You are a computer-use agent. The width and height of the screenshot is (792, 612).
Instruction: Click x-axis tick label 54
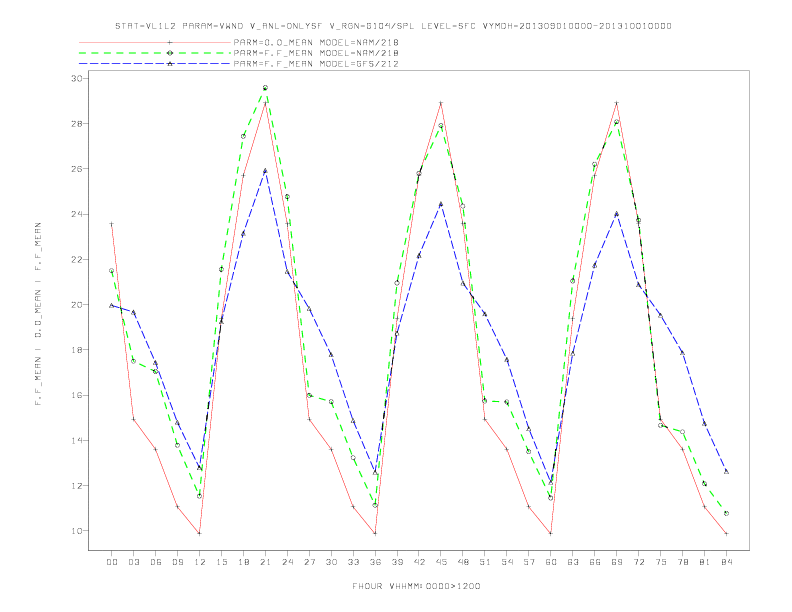(507, 562)
